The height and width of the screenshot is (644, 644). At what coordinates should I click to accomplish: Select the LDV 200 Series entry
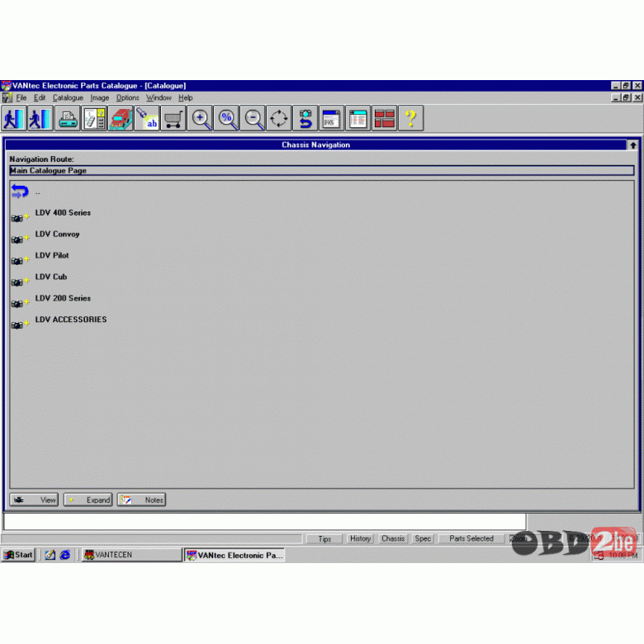click(63, 298)
